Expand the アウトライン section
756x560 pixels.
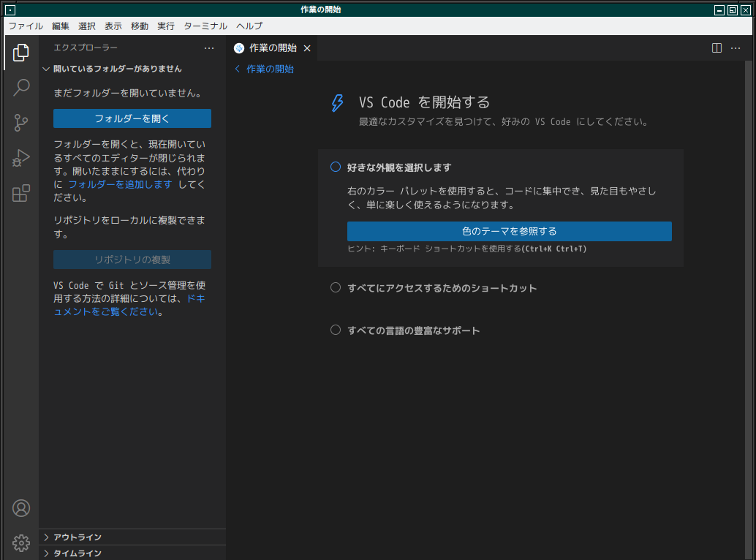132,537
